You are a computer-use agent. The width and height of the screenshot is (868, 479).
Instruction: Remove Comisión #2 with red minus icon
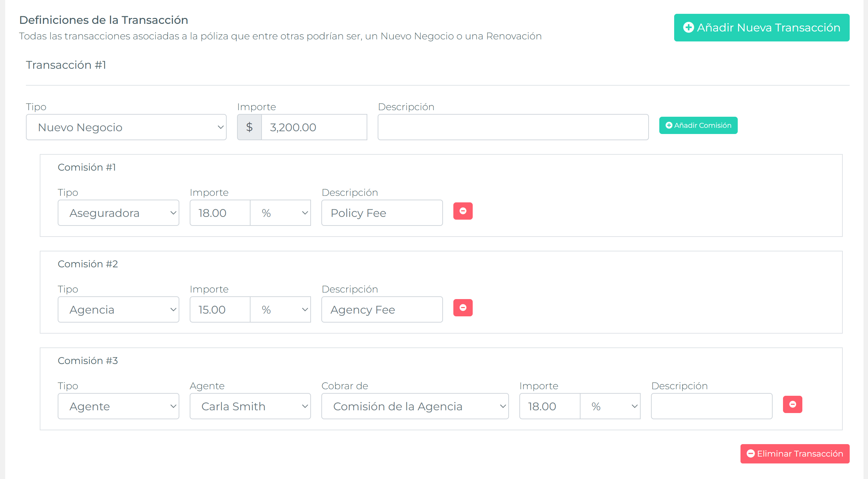(463, 308)
